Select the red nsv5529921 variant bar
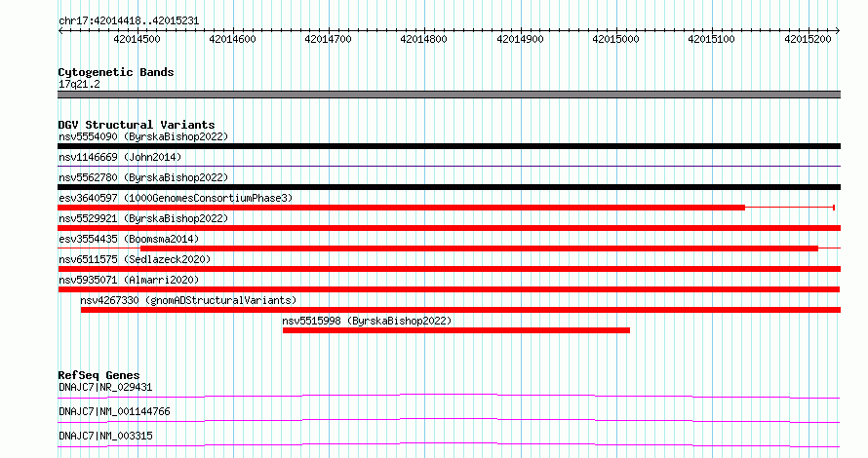The width and height of the screenshot is (868, 458). coord(449,228)
